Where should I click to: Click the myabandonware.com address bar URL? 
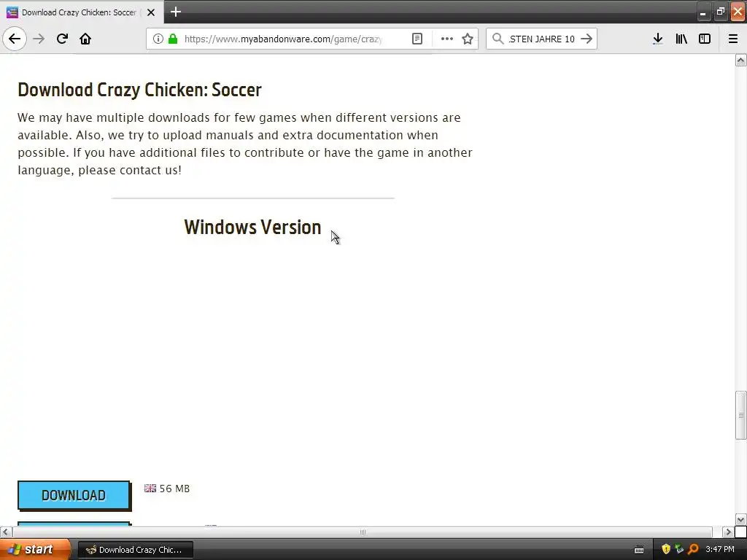(x=283, y=39)
